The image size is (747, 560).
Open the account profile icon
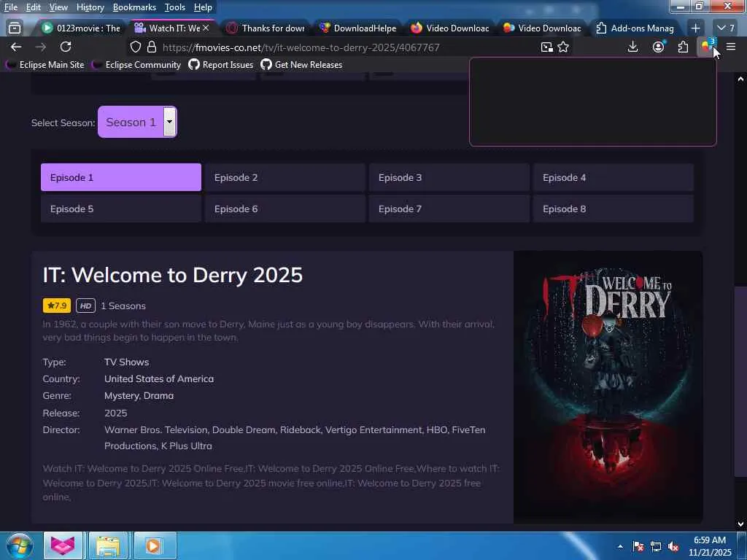(659, 47)
